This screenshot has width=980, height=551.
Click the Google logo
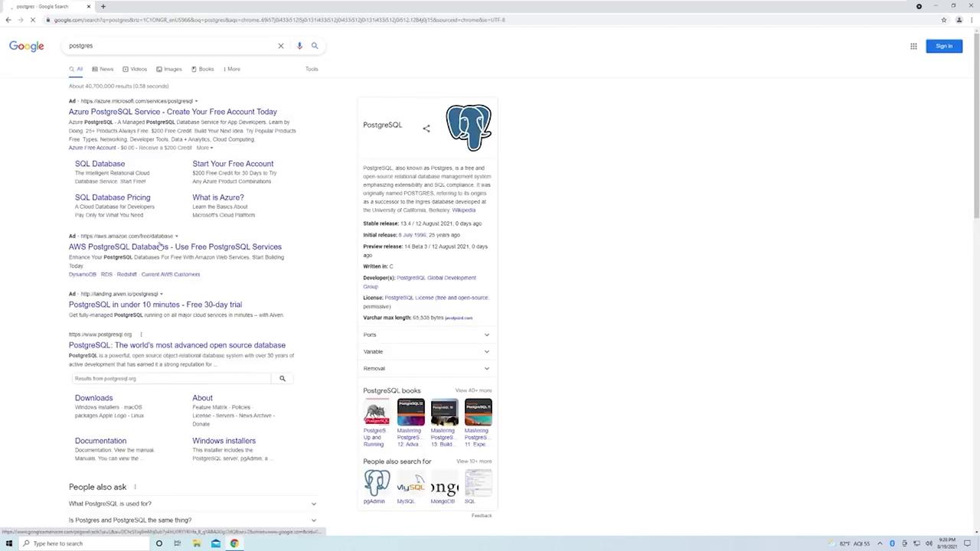point(27,46)
